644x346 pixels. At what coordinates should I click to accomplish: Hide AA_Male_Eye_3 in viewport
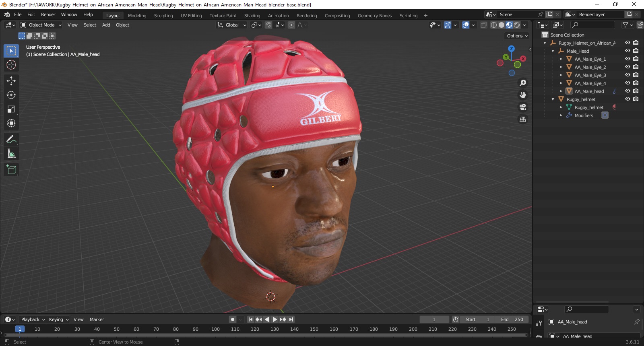(x=627, y=75)
